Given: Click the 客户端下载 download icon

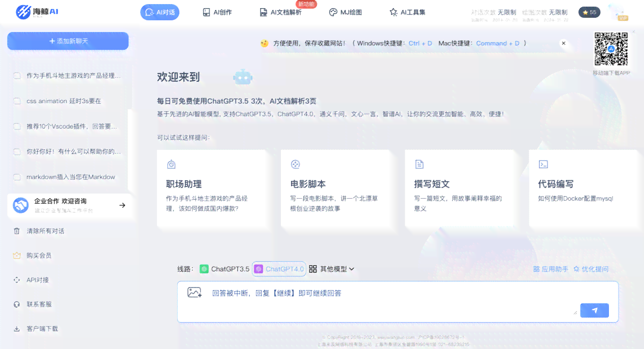Looking at the screenshot, I should pos(17,329).
